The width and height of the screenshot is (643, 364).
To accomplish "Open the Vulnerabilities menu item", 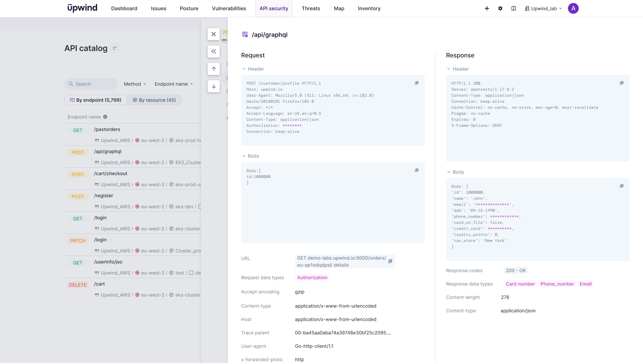I will click(x=229, y=8).
